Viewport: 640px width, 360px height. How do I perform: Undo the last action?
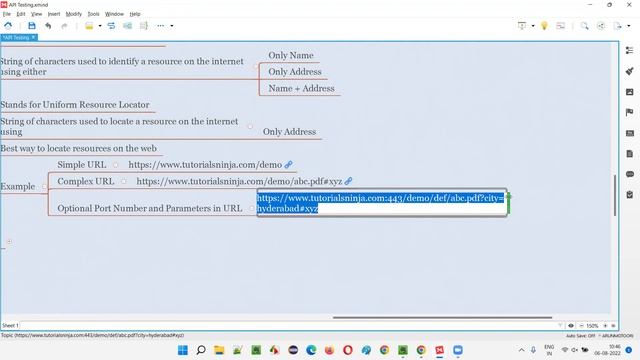tap(48, 26)
